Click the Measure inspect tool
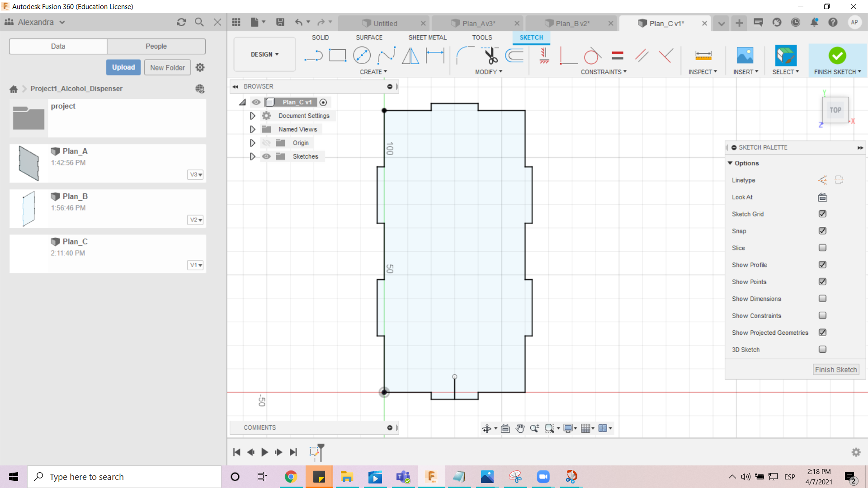The height and width of the screenshot is (488, 868). 703,56
